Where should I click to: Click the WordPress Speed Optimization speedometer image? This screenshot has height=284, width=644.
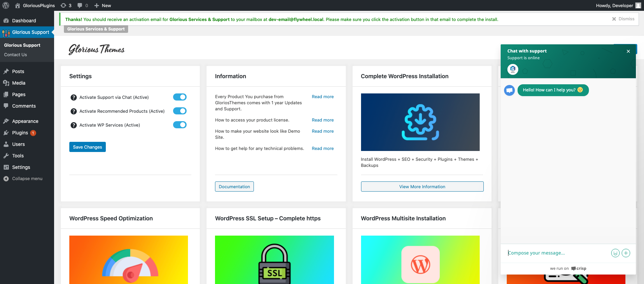pyautogui.click(x=128, y=260)
